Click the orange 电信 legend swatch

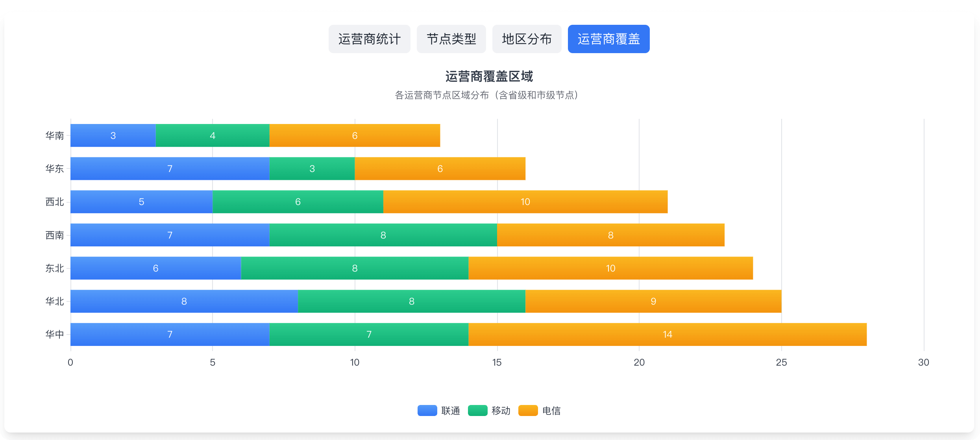point(528,410)
